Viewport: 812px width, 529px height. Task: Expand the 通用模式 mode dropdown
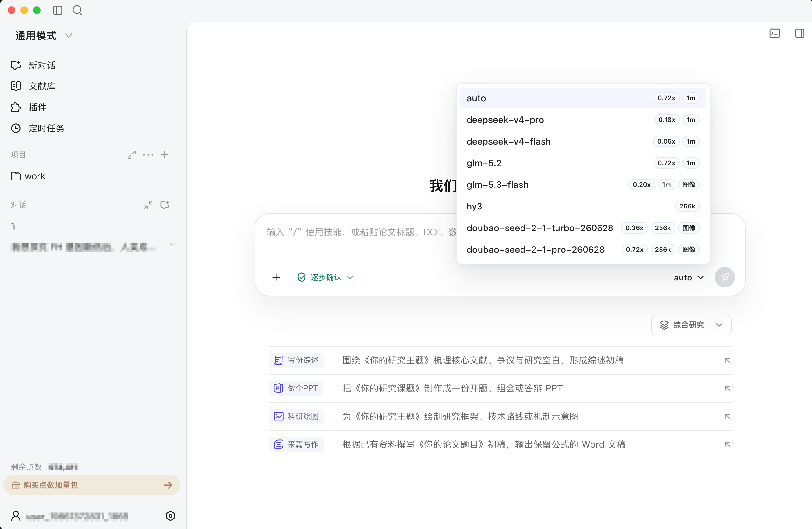click(x=43, y=36)
